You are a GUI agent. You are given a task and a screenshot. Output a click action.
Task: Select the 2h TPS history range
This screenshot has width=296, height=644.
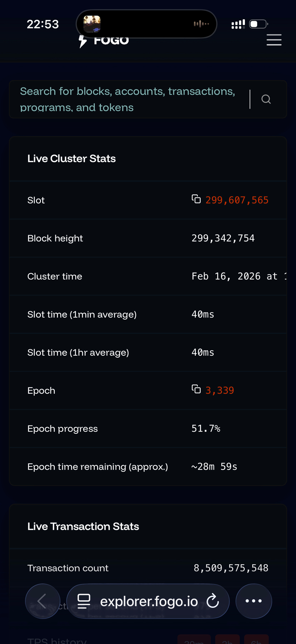227,640
